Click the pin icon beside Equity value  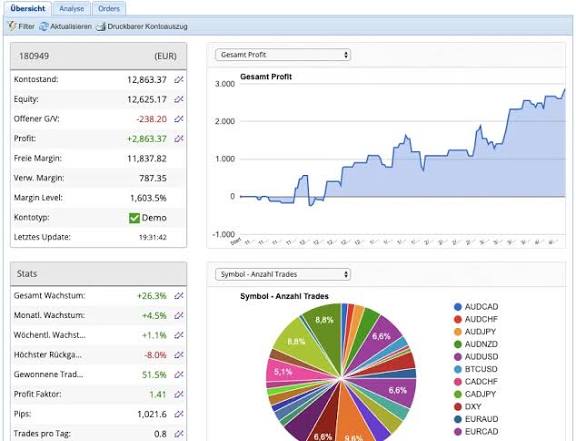click(179, 99)
